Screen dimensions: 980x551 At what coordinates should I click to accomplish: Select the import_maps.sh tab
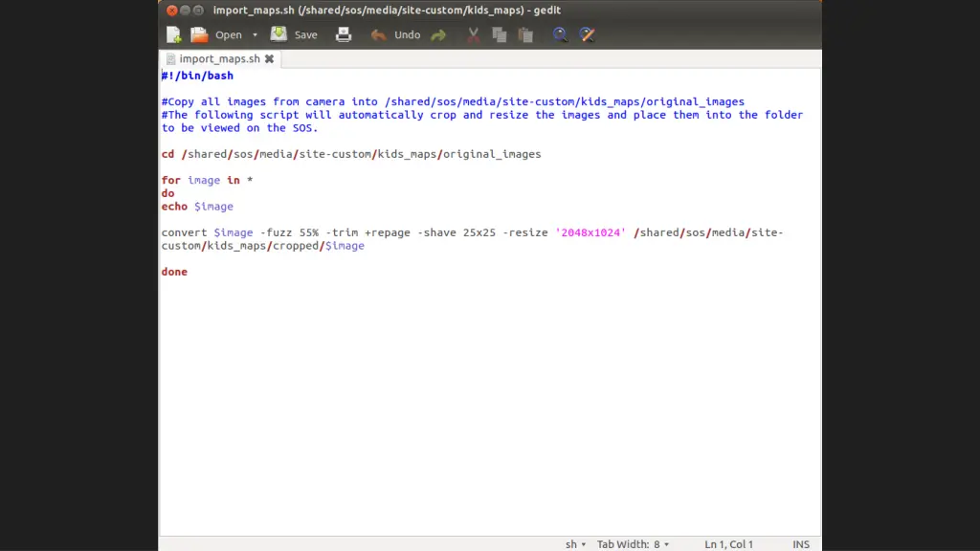coord(219,58)
